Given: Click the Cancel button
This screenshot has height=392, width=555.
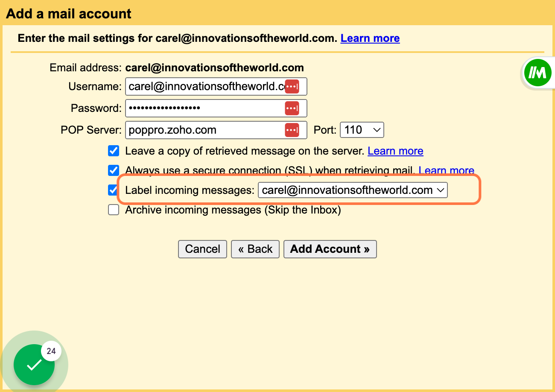Looking at the screenshot, I should pos(203,249).
